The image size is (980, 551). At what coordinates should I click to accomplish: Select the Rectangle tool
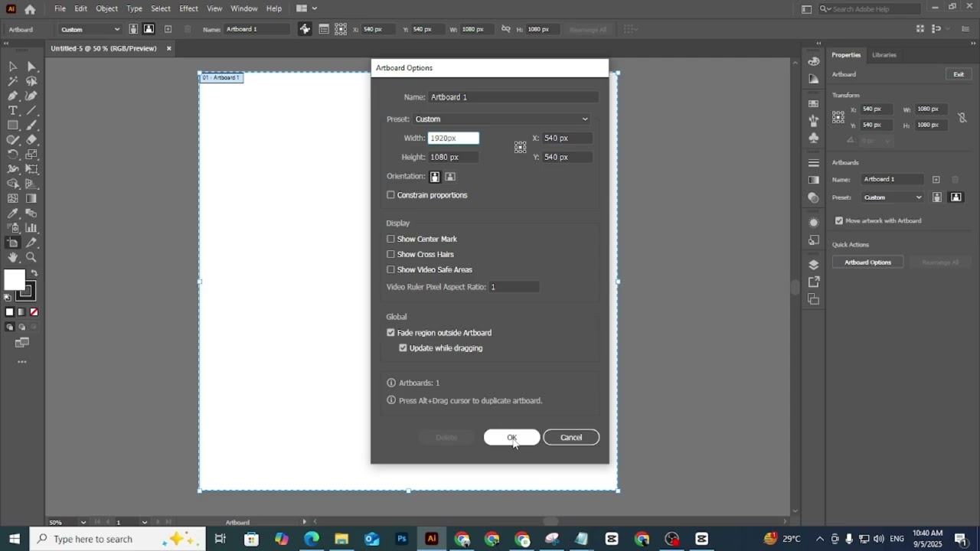click(x=13, y=126)
